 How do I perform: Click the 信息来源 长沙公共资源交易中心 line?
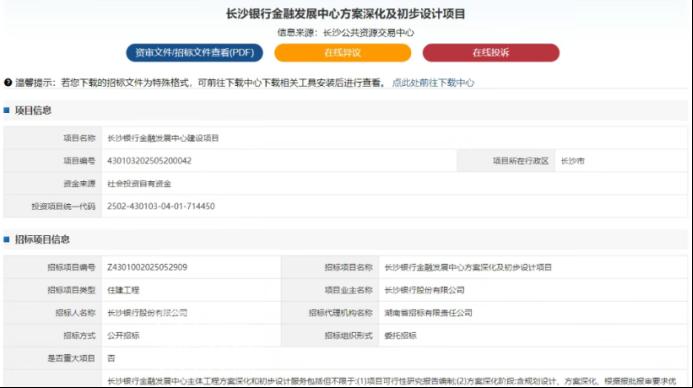346,33
